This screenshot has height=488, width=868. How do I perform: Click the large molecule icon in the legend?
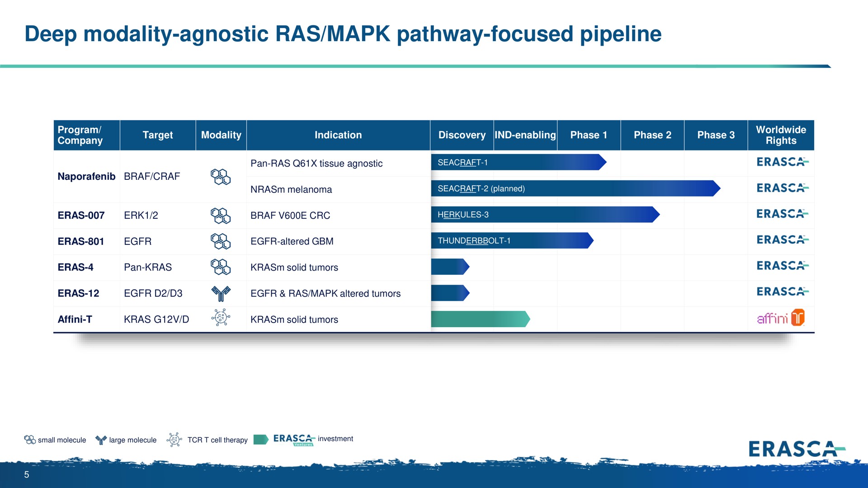tap(101, 440)
